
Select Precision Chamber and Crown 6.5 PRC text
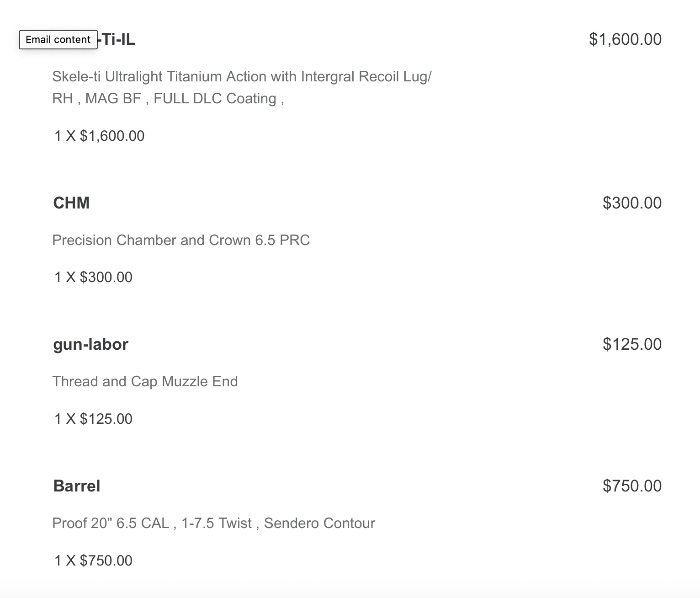pos(181,240)
